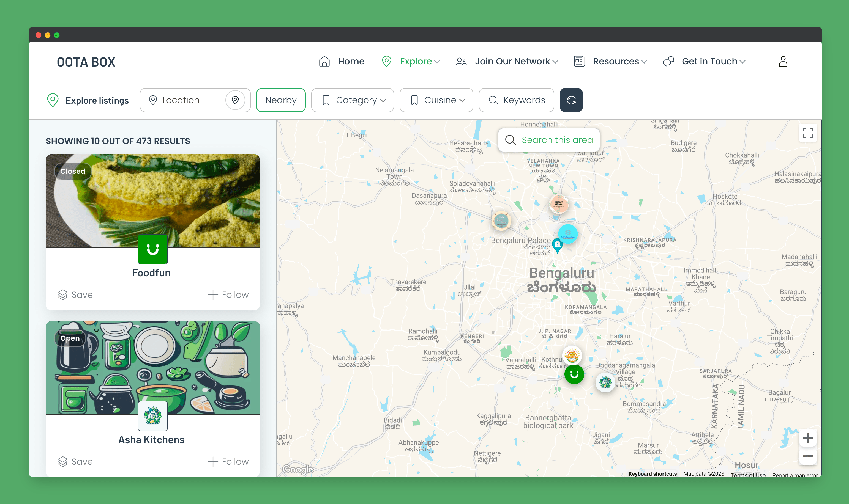
Task: Open the Cuisine dropdown
Action: tap(436, 100)
